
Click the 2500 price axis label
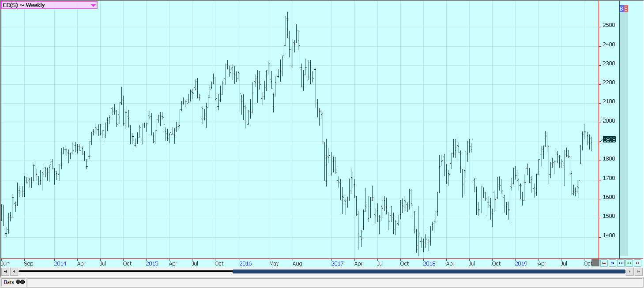(609, 25)
